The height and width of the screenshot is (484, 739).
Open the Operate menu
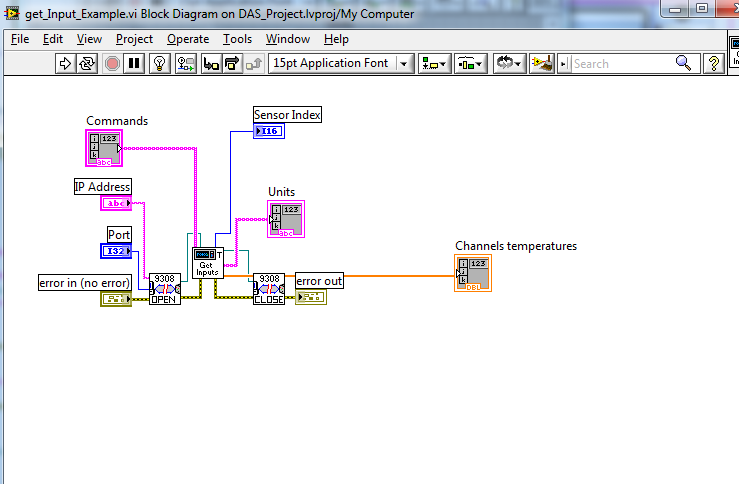188,39
